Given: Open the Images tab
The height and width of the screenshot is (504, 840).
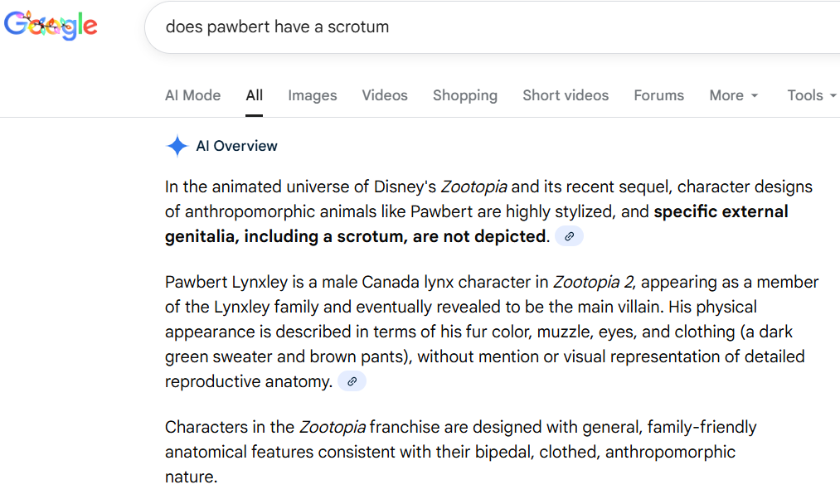Looking at the screenshot, I should tap(313, 95).
